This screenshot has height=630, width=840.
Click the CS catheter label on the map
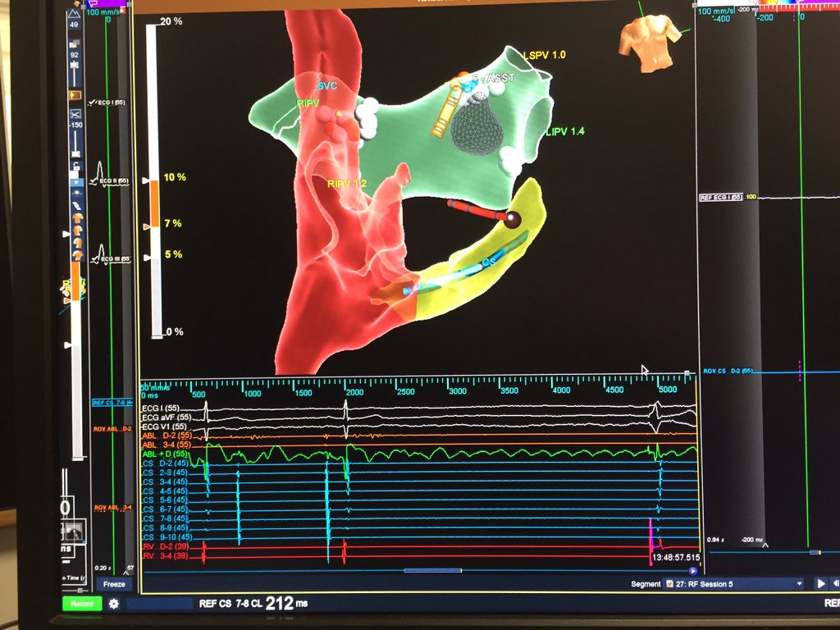[x=489, y=262]
